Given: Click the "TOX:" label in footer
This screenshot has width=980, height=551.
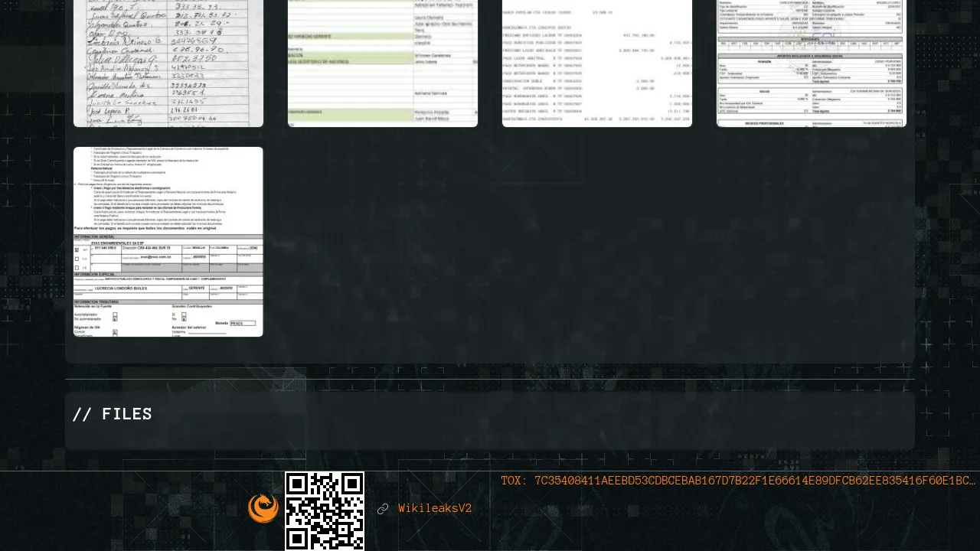Looking at the screenshot, I should (x=514, y=481).
